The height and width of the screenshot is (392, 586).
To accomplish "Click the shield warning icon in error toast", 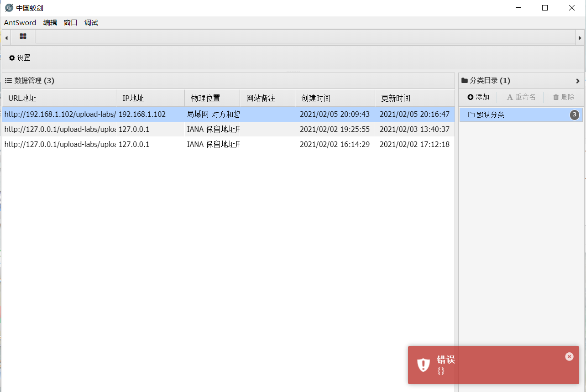I will click(x=424, y=365).
